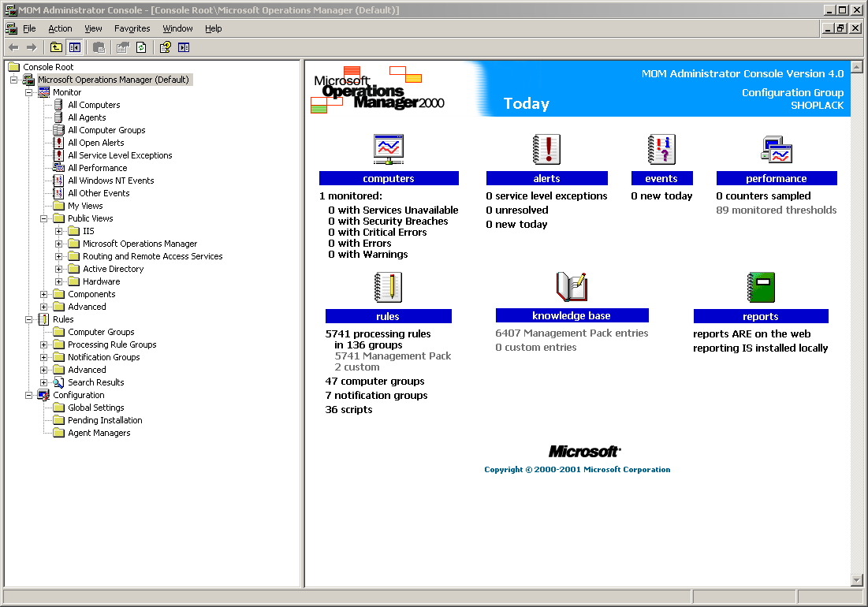Click the Monitor node icon in tree

point(43,92)
